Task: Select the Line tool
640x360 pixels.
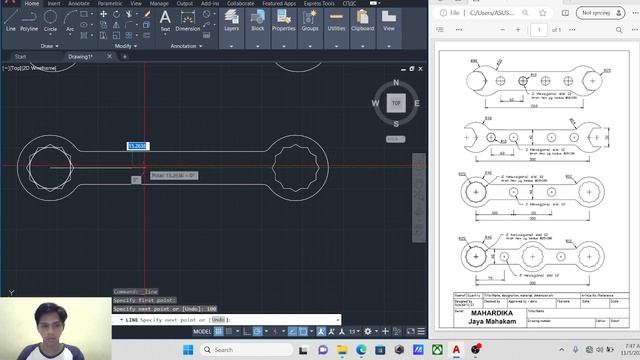Action: tap(11, 20)
